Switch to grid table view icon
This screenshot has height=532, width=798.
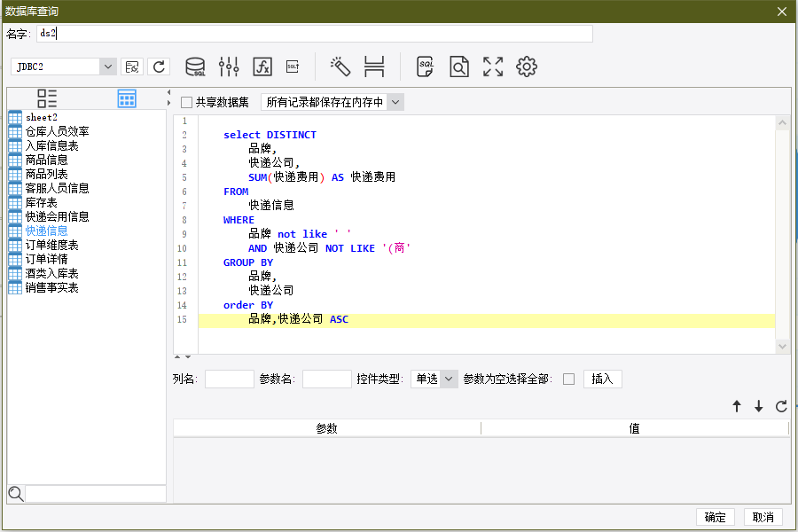click(127, 98)
